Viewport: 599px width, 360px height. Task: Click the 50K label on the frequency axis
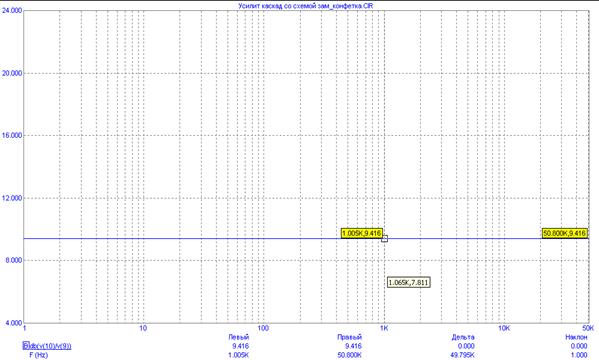(x=588, y=328)
